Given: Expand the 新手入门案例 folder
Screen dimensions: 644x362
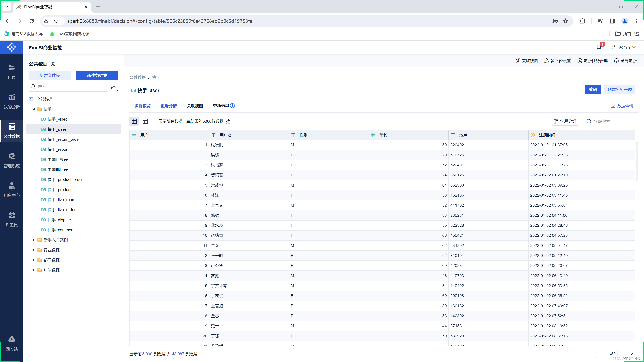Looking at the screenshot, I should tap(34, 240).
